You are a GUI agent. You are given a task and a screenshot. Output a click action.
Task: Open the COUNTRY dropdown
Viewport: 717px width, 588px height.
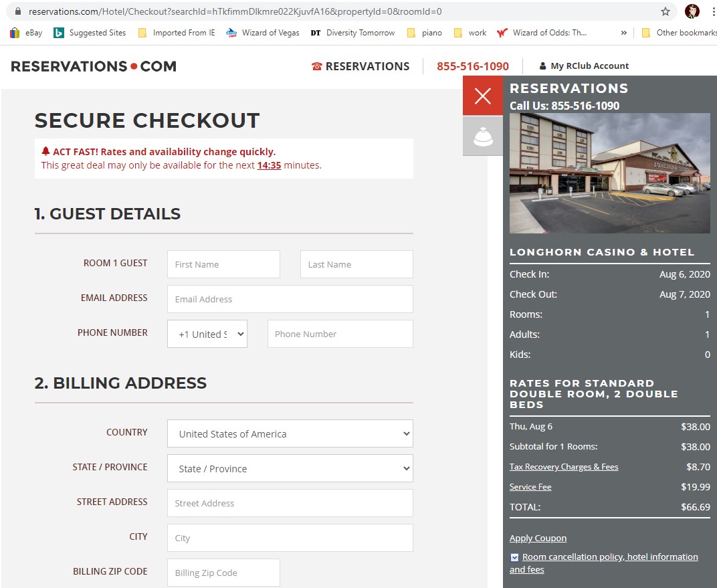point(290,433)
